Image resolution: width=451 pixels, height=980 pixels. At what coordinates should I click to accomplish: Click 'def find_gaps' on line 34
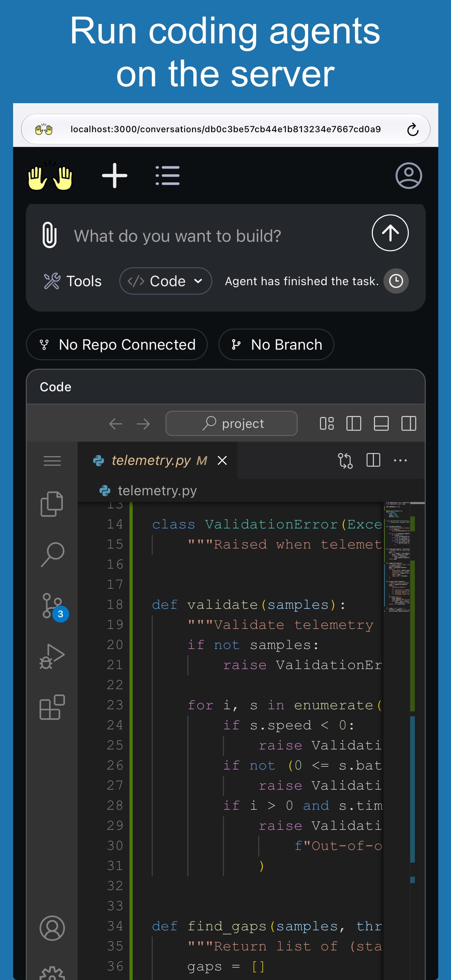click(209, 926)
